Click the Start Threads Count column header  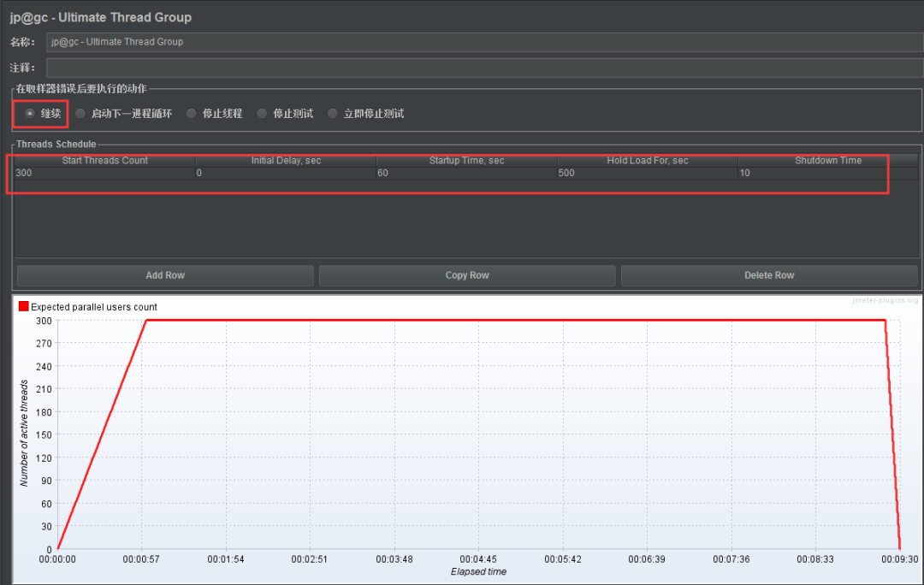tap(104, 160)
